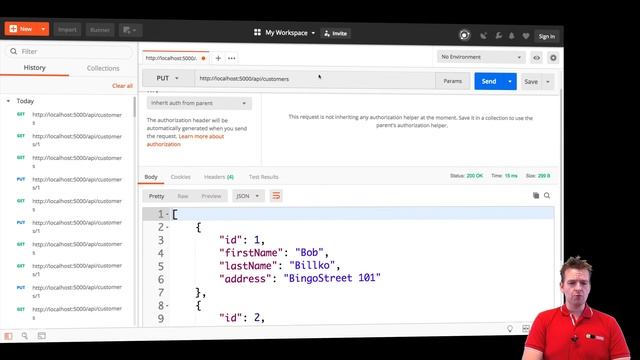Select the response Headers (4) tab
This screenshot has height=360, width=640.
click(219, 177)
